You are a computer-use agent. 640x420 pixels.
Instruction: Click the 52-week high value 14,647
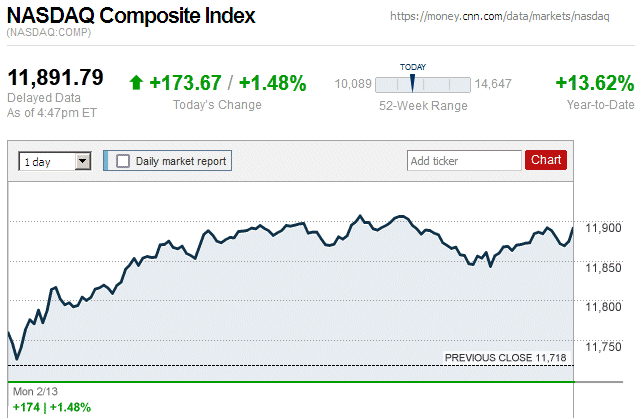pos(493,84)
